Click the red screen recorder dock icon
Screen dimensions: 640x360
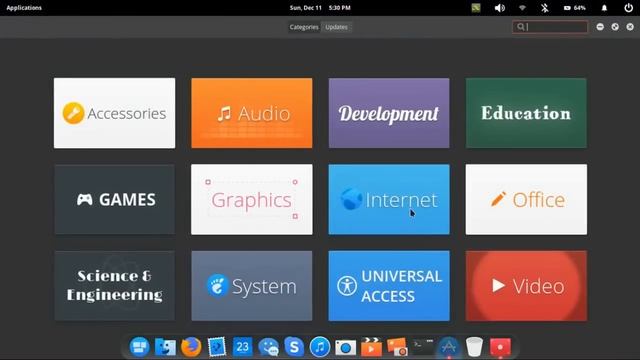[500, 347]
